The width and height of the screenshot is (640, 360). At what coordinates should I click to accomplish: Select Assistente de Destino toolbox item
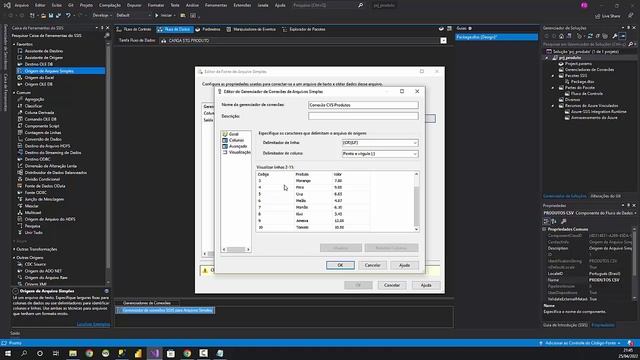tap(44, 51)
